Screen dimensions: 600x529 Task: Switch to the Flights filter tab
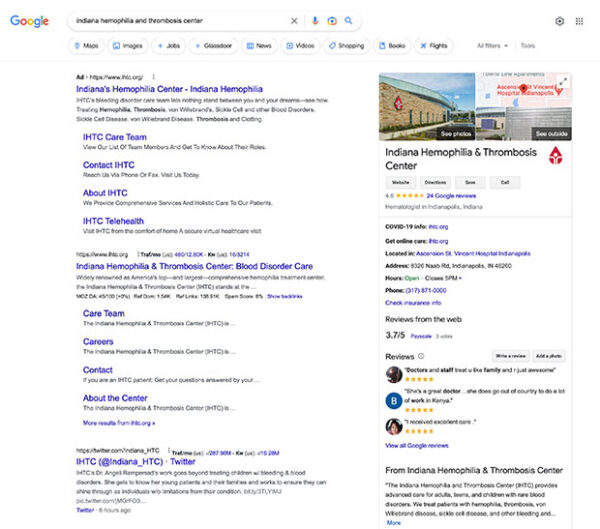coord(434,46)
